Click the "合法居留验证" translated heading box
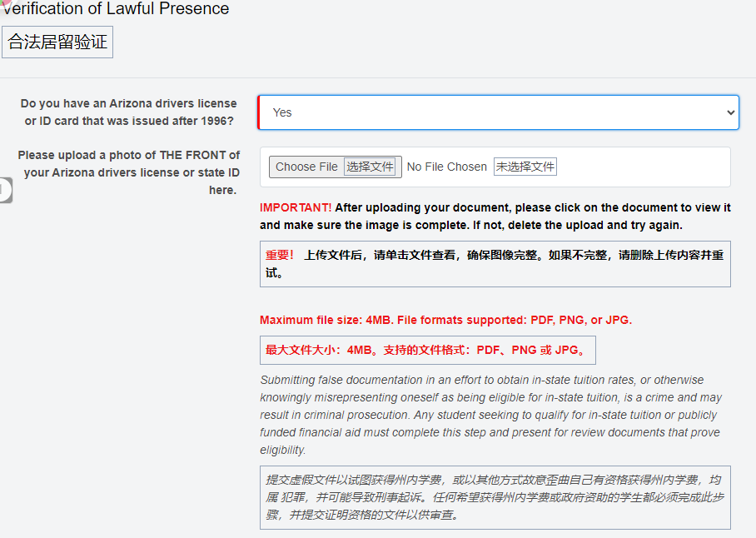The height and width of the screenshot is (538, 756). point(57,42)
